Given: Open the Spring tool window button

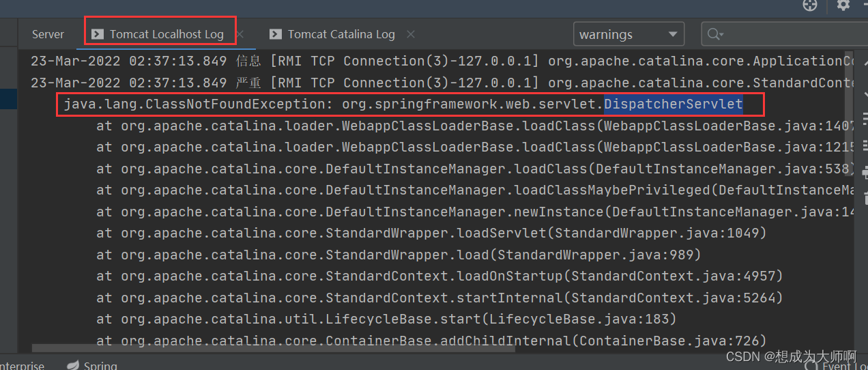Looking at the screenshot, I should tap(91, 365).
